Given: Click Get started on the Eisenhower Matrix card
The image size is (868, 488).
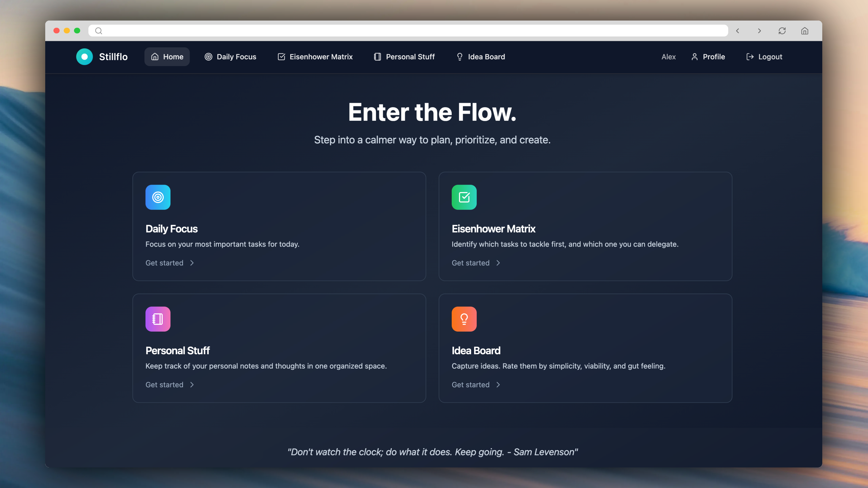Looking at the screenshot, I should coord(470,263).
